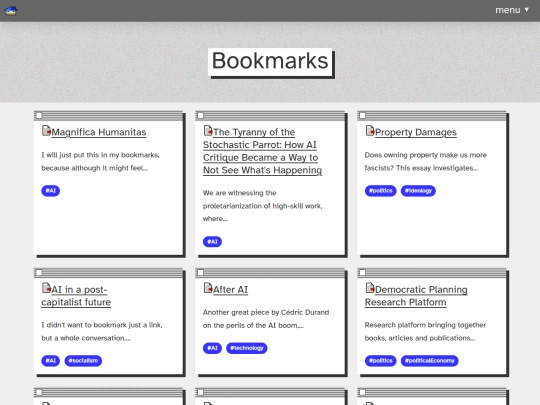Click text 'Does owning property make us more fascists'

[x=426, y=162]
